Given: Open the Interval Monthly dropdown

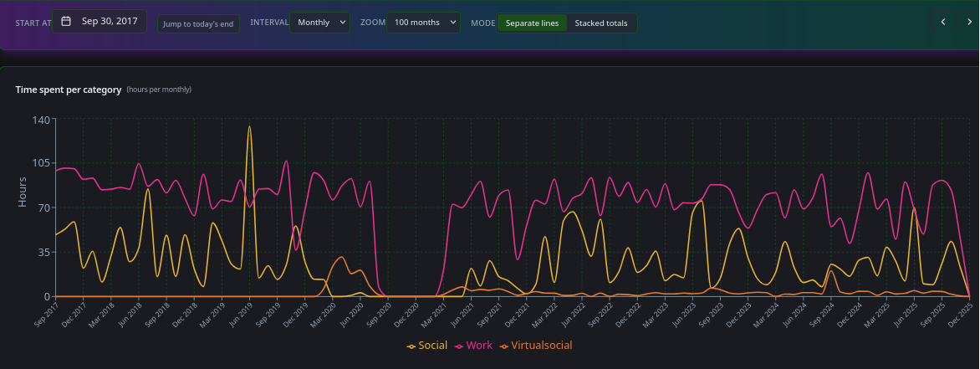Looking at the screenshot, I should (319, 23).
